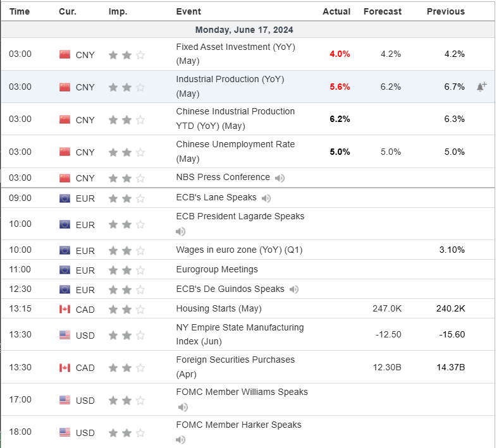This screenshot has height=448, width=499.
Task: Click importance stars in Eurogroup Meetings row
Action: pos(126,270)
